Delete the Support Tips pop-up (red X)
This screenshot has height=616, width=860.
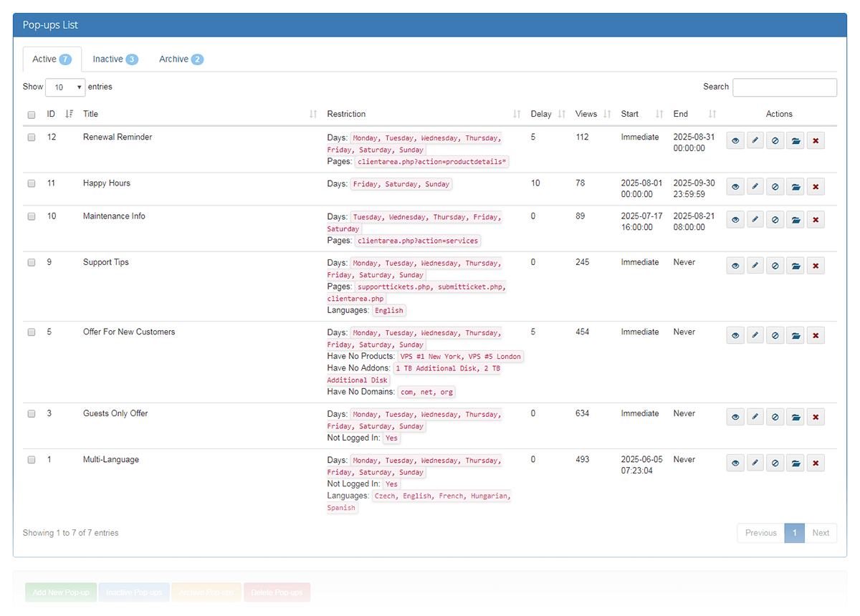point(816,266)
